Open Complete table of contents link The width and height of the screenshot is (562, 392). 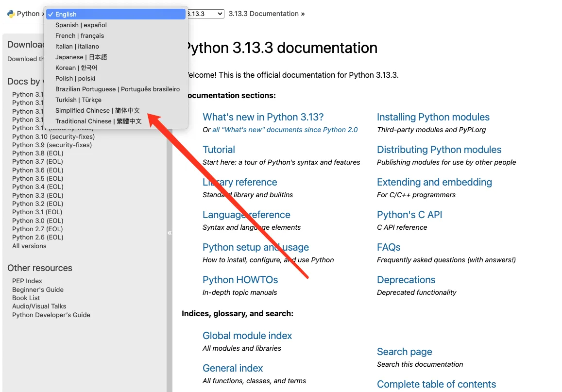pos(436,385)
